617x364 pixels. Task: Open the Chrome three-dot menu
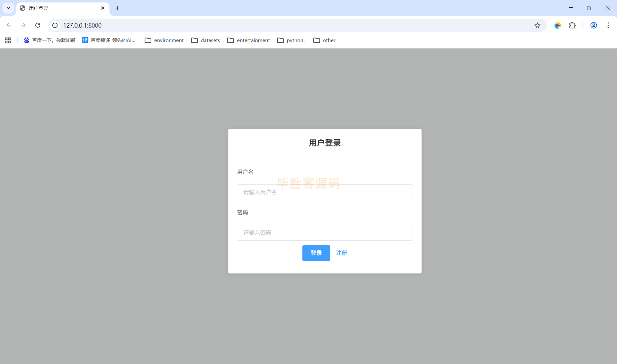click(x=608, y=25)
